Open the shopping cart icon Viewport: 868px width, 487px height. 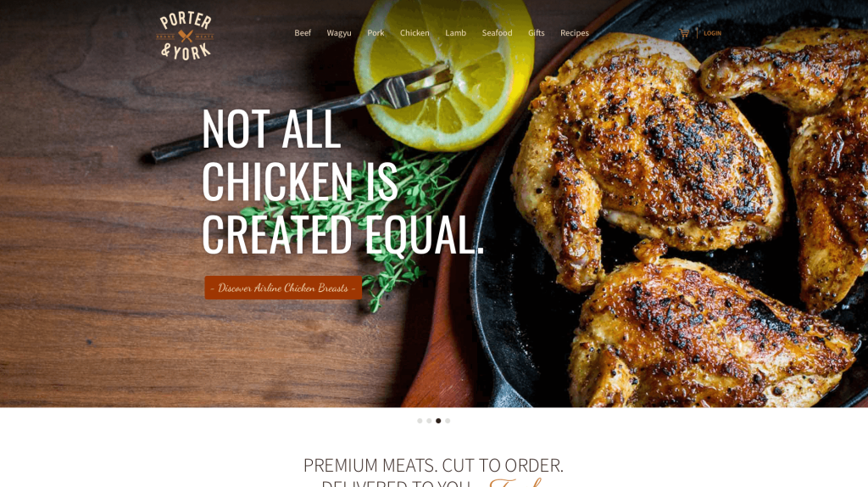(x=684, y=33)
